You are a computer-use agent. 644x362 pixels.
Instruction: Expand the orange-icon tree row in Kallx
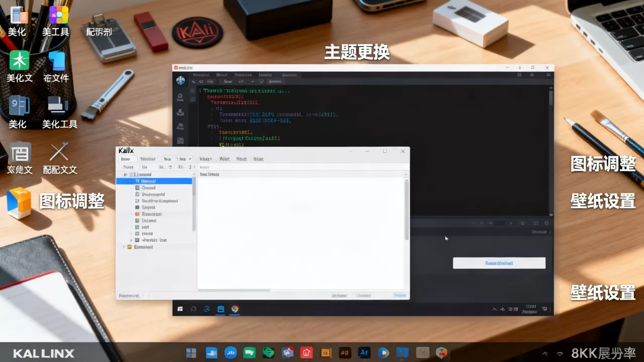[131, 214]
